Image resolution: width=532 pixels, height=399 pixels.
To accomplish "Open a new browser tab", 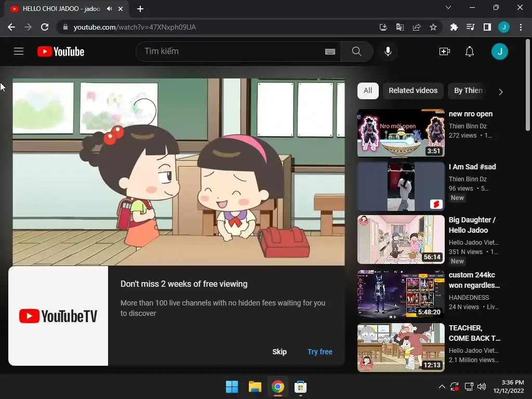I will coord(140,9).
